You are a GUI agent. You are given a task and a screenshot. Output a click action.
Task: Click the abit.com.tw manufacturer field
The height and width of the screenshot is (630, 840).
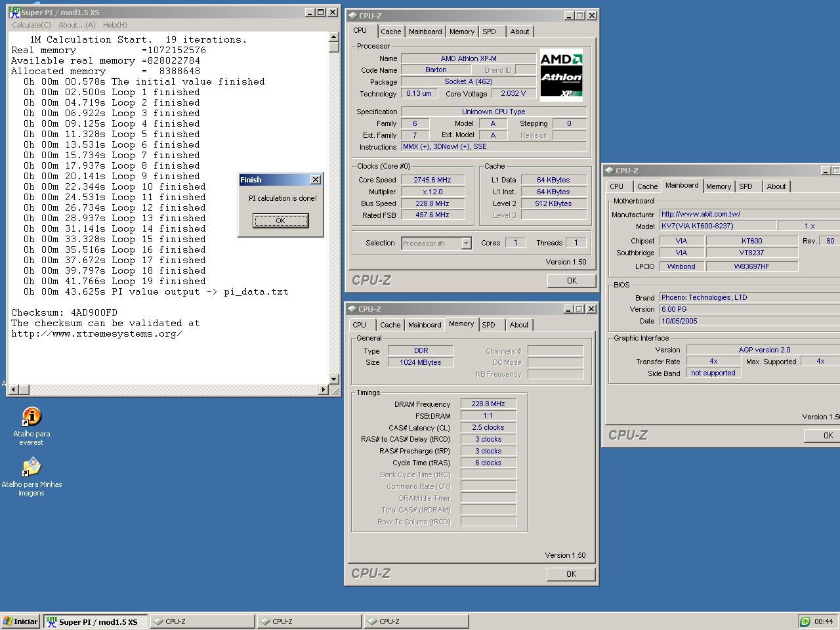point(749,214)
